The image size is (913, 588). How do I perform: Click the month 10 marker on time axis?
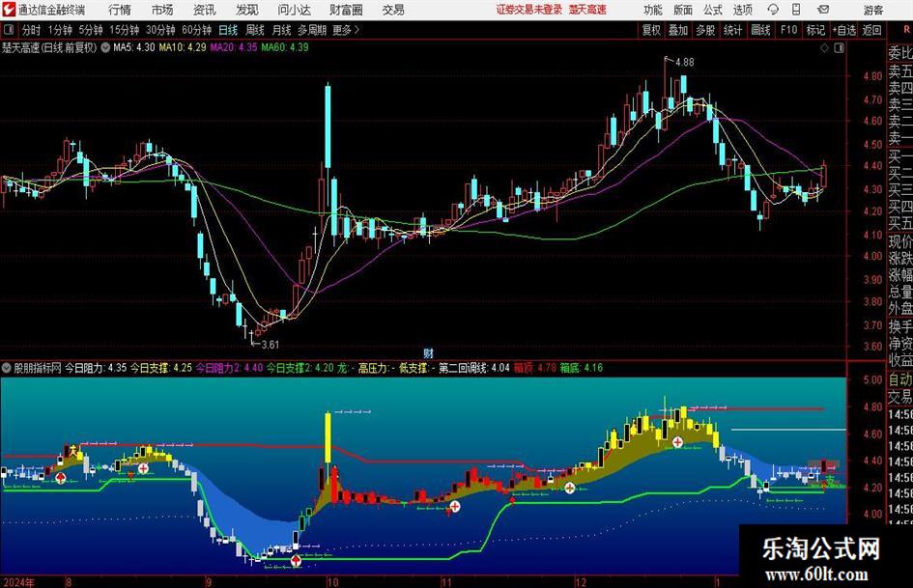point(332,582)
